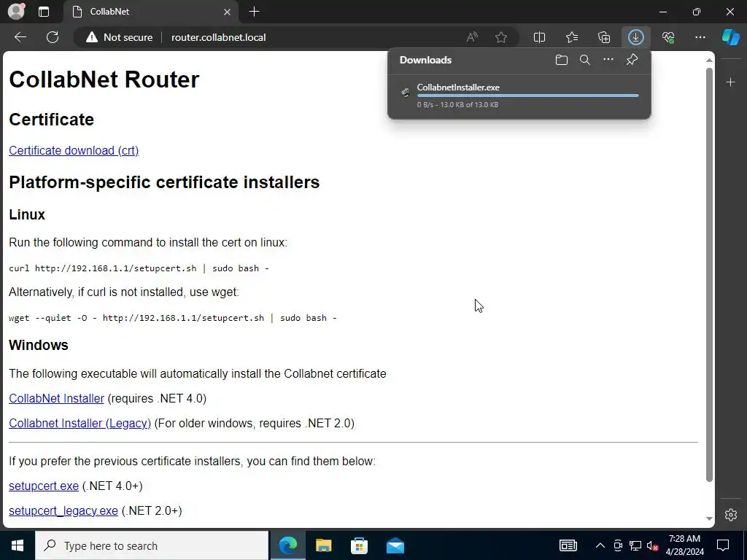Click the CollabNet Installer link
747x560 pixels.
pyautogui.click(x=56, y=399)
